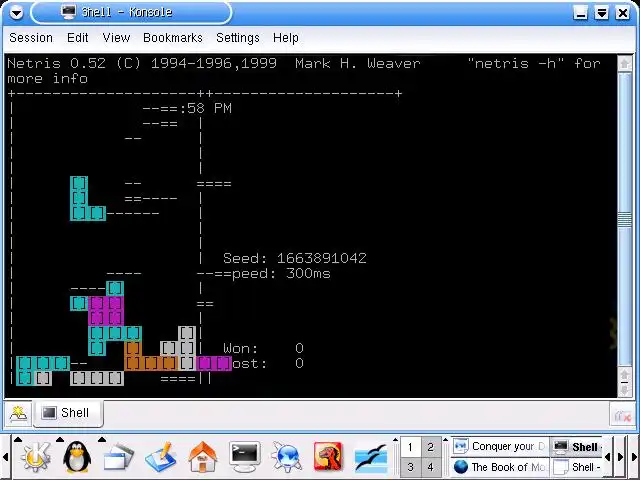The image size is (640, 480).
Task: Click the monitor icon in the title bar
Action: click(69, 12)
